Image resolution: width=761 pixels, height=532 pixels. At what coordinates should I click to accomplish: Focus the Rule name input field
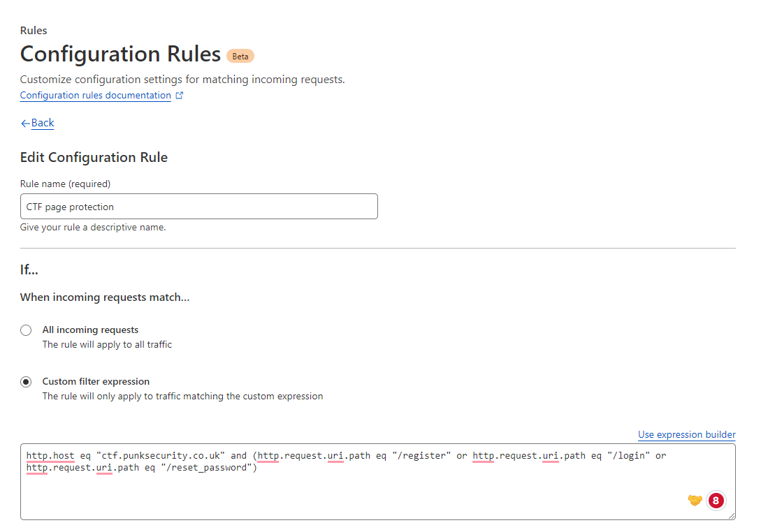click(x=198, y=207)
